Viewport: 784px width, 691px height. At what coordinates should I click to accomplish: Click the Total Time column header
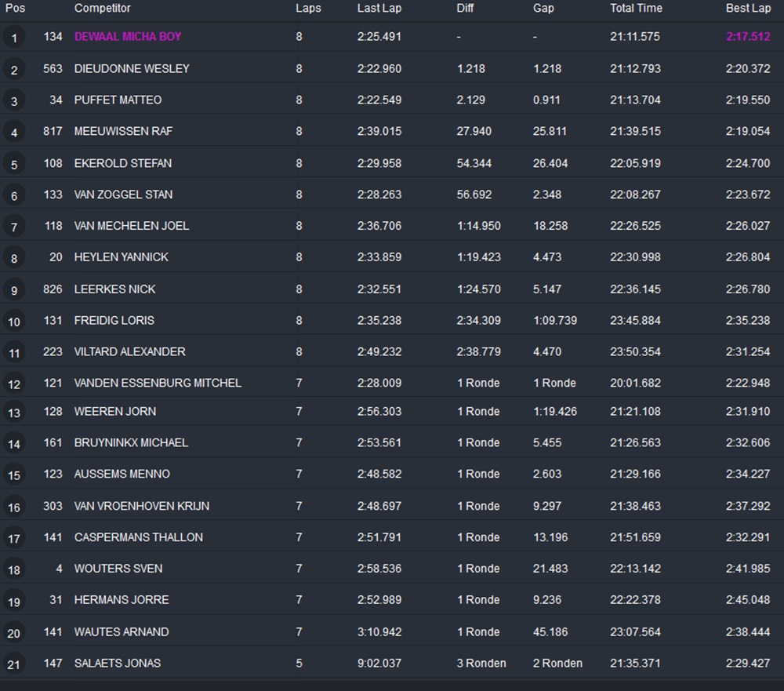tap(636, 8)
